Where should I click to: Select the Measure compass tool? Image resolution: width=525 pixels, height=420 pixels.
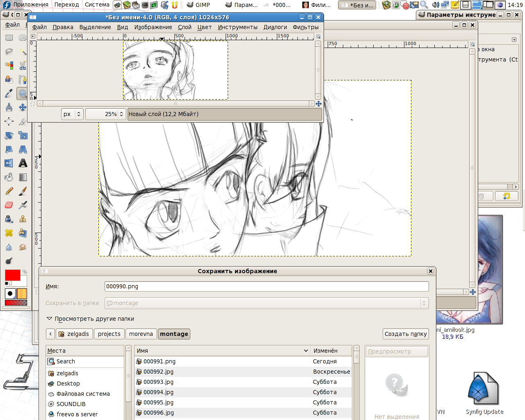(9, 107)
